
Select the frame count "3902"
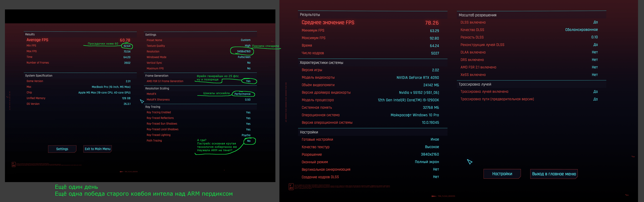[127, 63]
